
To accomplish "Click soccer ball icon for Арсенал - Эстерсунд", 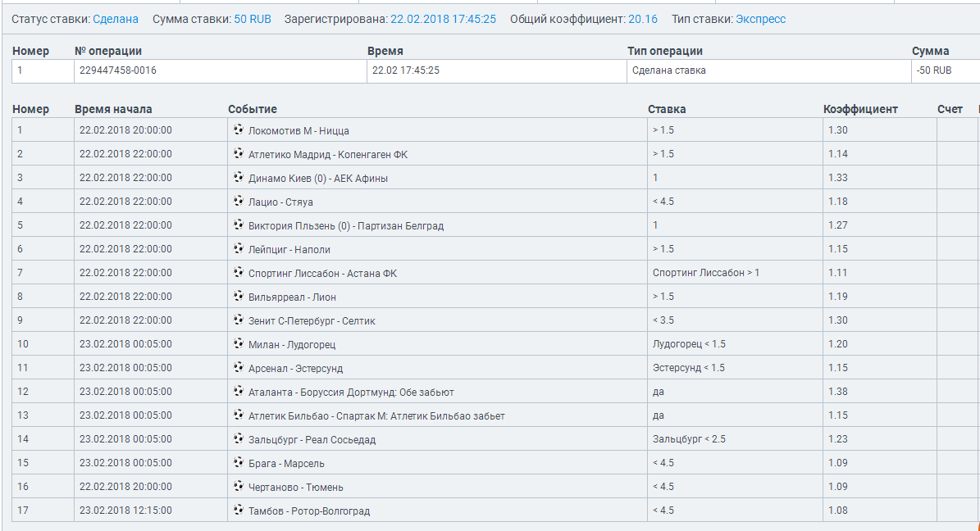I will point(238,367).
